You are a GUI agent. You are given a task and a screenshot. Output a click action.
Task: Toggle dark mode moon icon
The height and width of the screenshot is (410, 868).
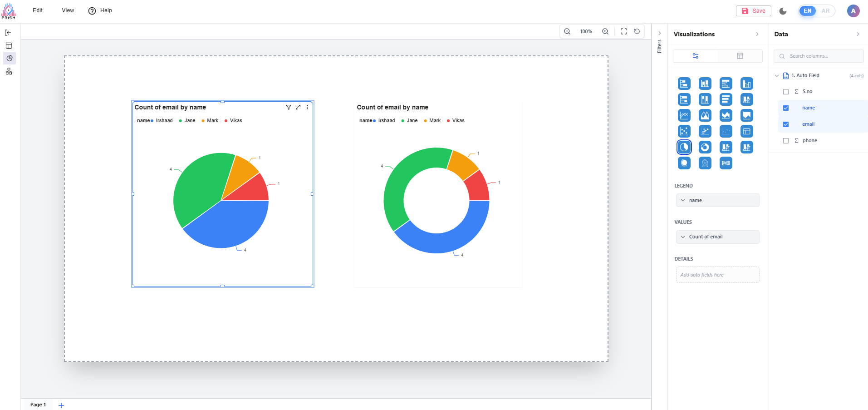[x=783, y=11]
